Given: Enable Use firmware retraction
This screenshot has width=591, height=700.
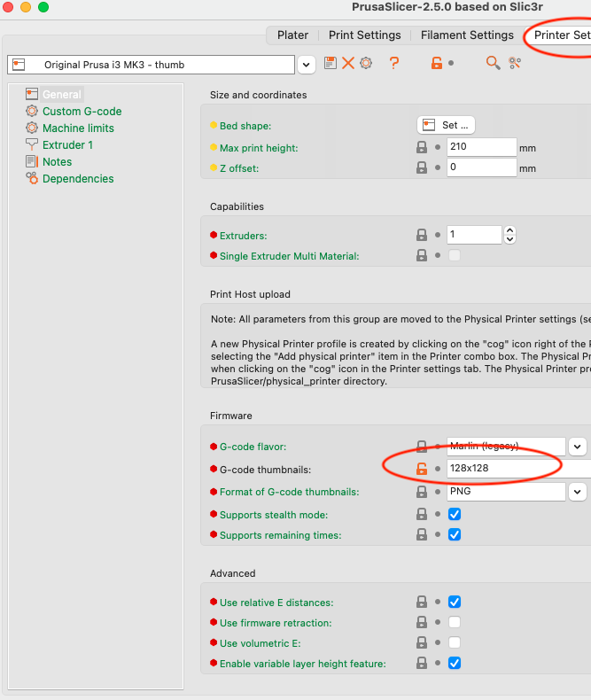Looking at the screenshot, I should coord(455,622).
